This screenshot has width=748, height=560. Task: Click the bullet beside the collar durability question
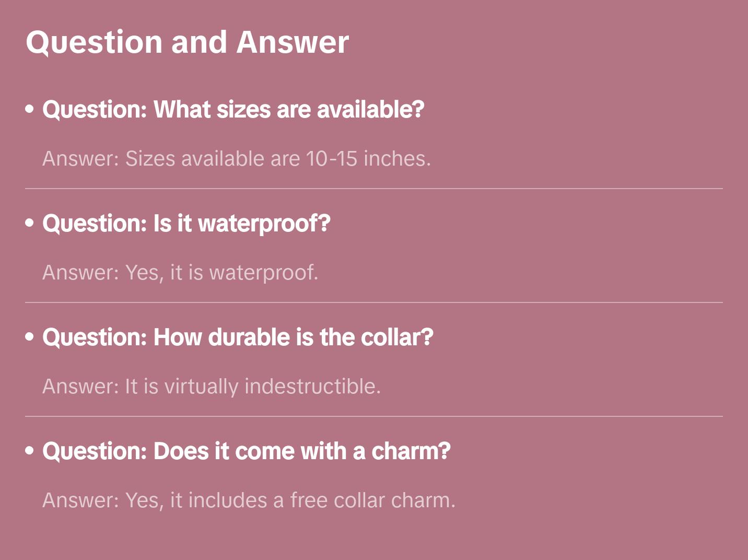tap(30, 337)
